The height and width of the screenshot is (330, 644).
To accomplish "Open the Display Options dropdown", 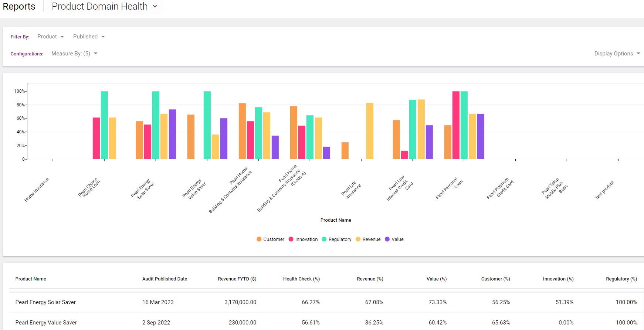I will 617,54.
